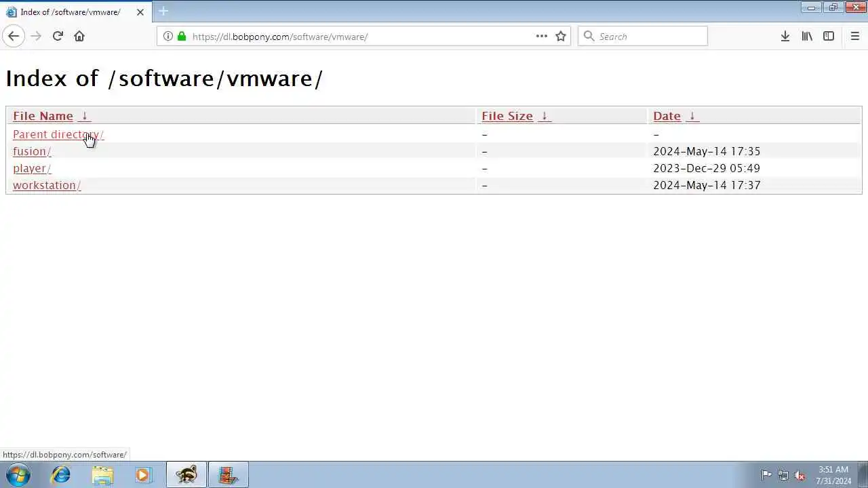This screenshot has height=488, width=868.
Task: Open the Windows Start menu
Action: 18,475
